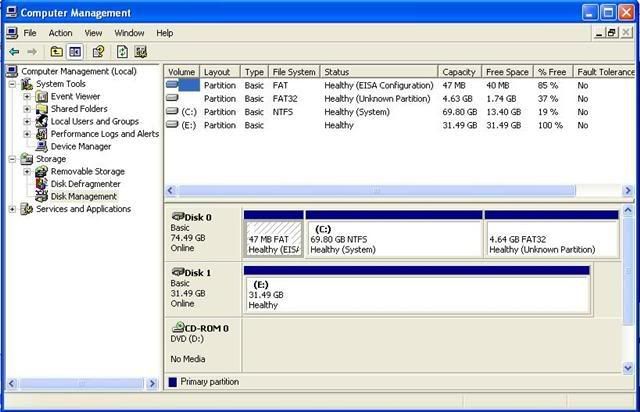Open the View menu

coord(93,33)
